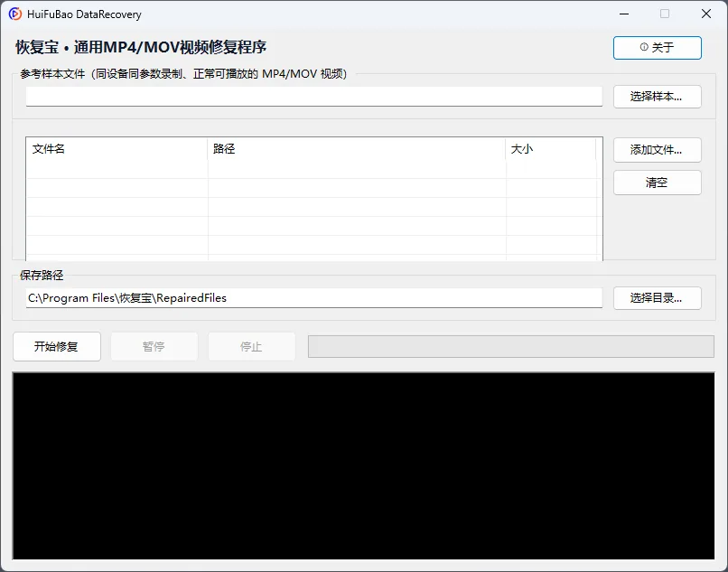728x572 pixels.
Task: Clear the file list with 清空
Action: [657, 183]
